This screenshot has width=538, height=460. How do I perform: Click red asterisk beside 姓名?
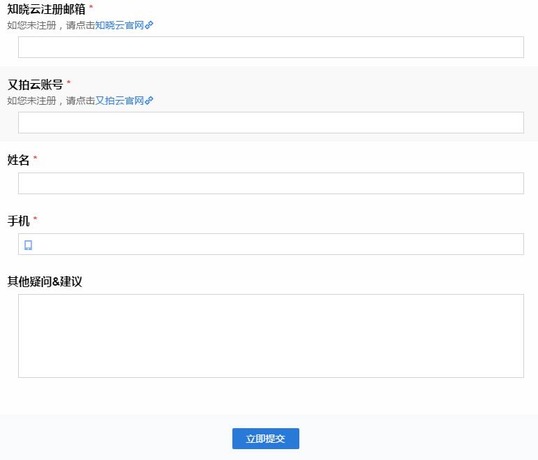(x=35, y=157)
